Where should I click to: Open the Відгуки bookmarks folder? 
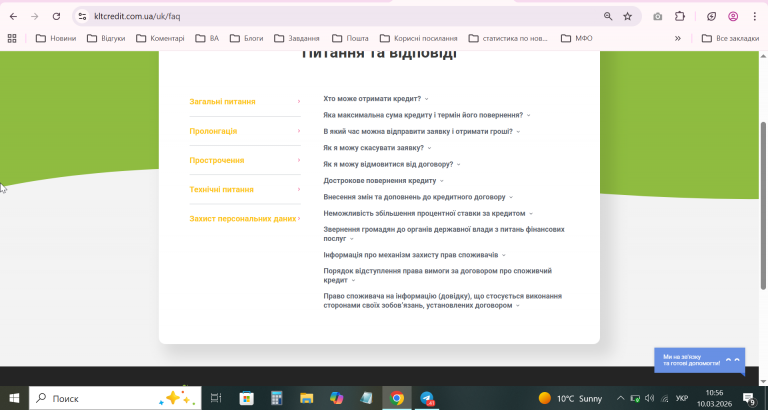pos(106,38)
